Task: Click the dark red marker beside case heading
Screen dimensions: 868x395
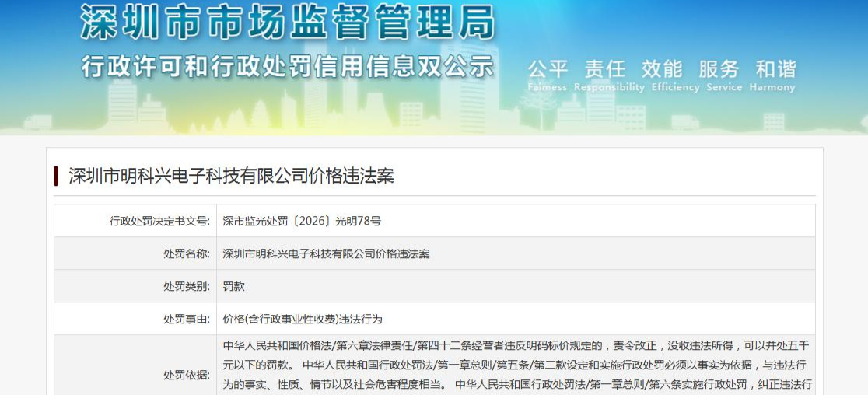Action: coord(57,176)
